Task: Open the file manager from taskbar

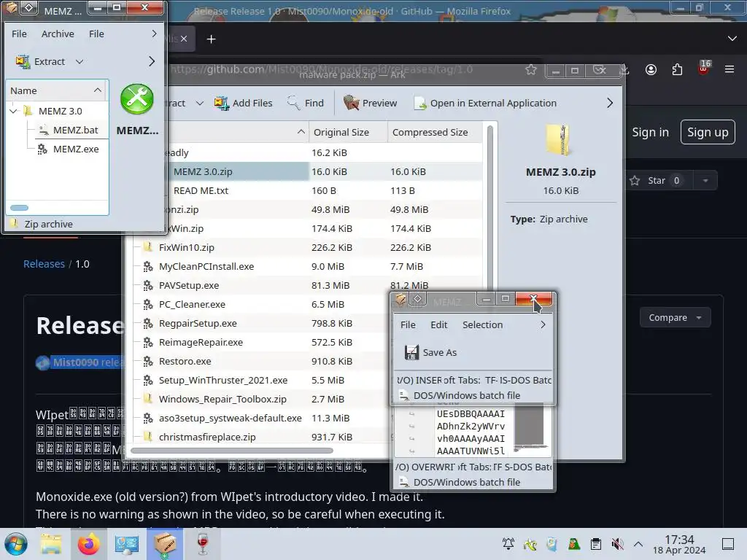Action: pos(51,544)
